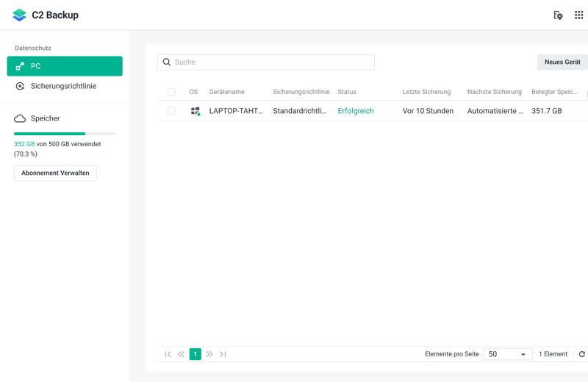Open Sicherungsrichtlinie in the sidebar
This screenshot has width=588, height=382.
click(x=63, y=86)
